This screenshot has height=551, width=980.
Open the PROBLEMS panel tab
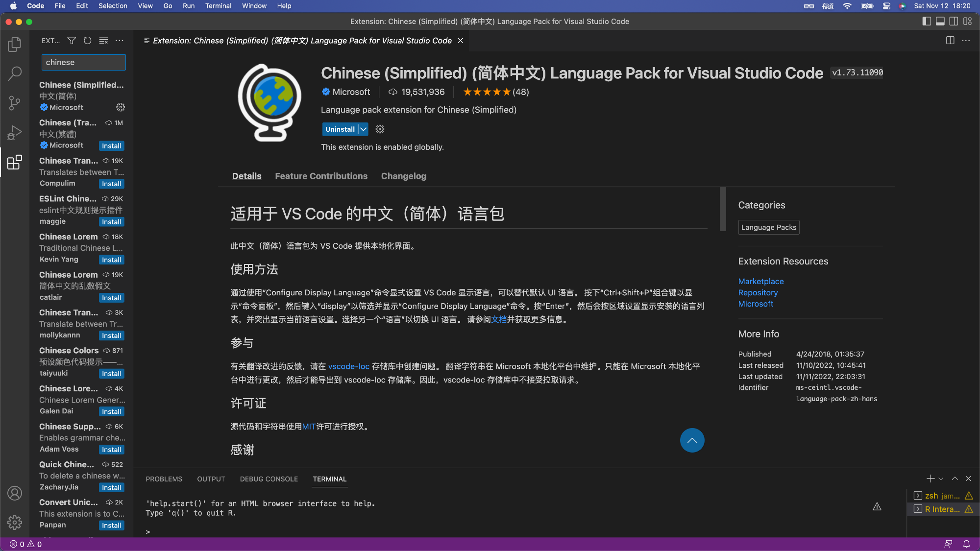pos(164,479)
